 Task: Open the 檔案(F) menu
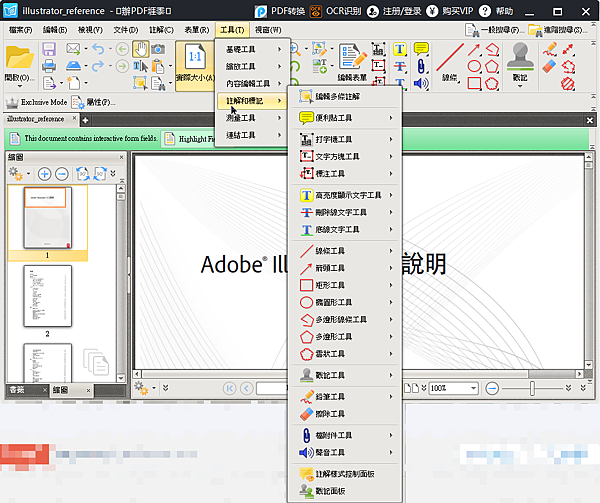tap(21, 29)
